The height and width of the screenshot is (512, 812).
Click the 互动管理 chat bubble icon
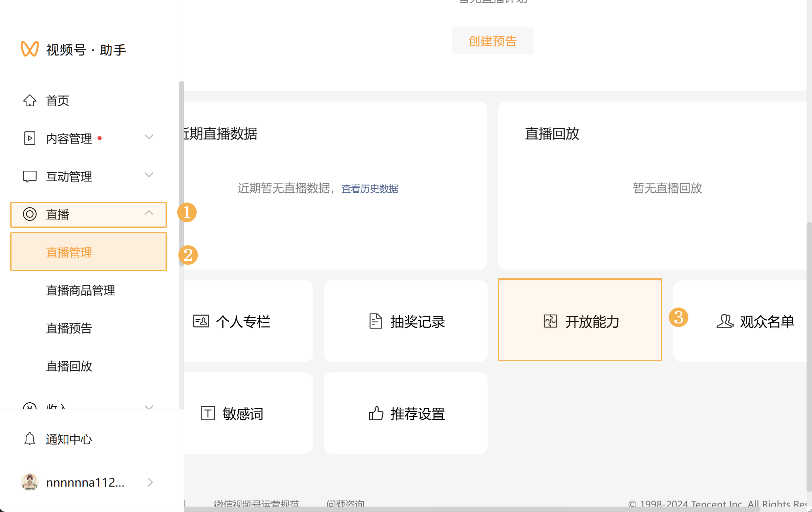click(30, 176)
